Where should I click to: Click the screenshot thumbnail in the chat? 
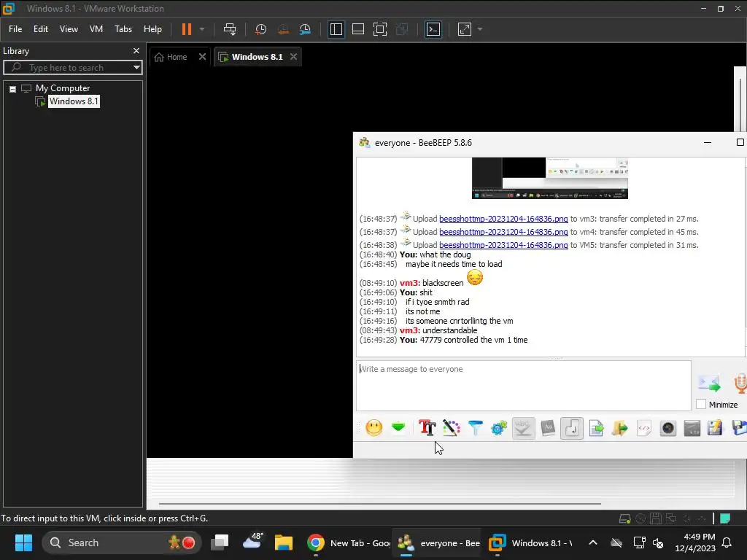(550, 178)
